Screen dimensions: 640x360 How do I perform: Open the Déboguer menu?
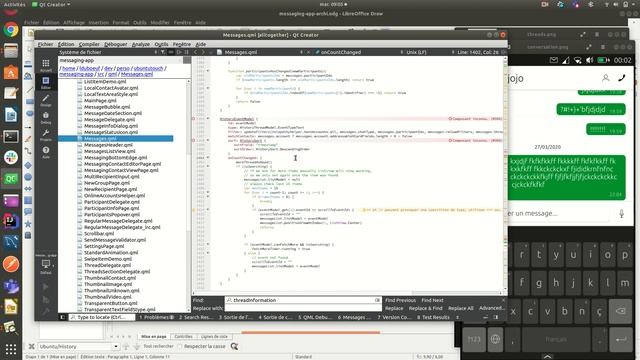[x=116, y=44]
